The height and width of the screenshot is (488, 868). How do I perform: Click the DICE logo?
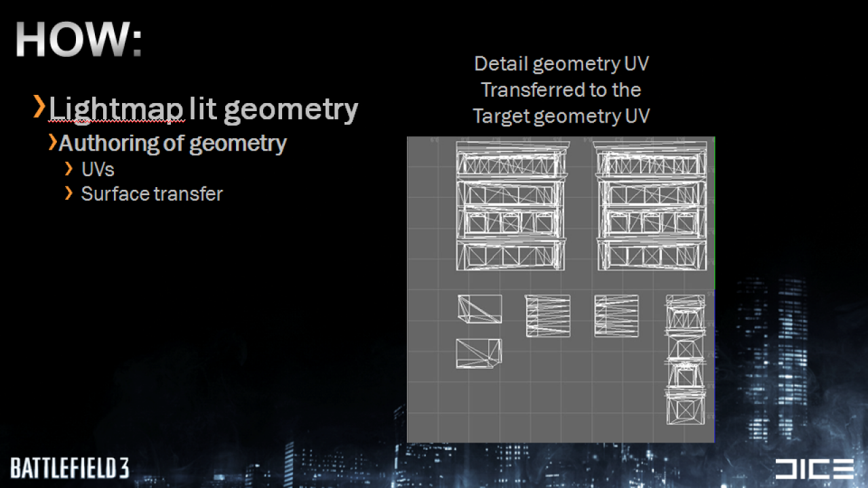click(814, 469)
